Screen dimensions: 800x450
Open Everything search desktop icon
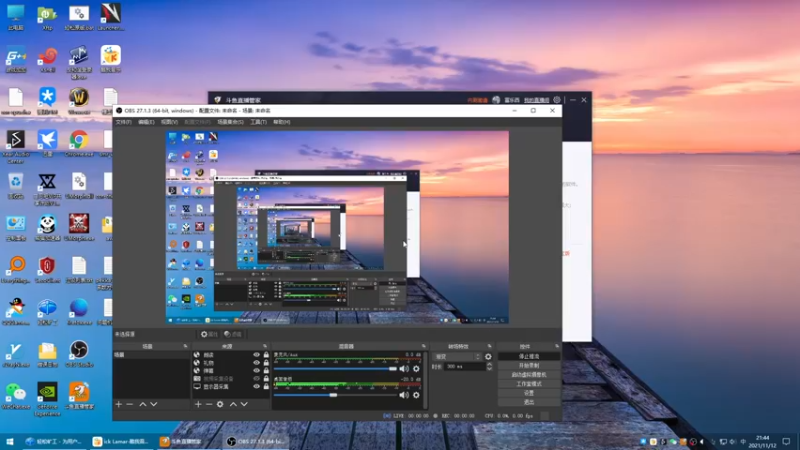click(x=15, y=269)
